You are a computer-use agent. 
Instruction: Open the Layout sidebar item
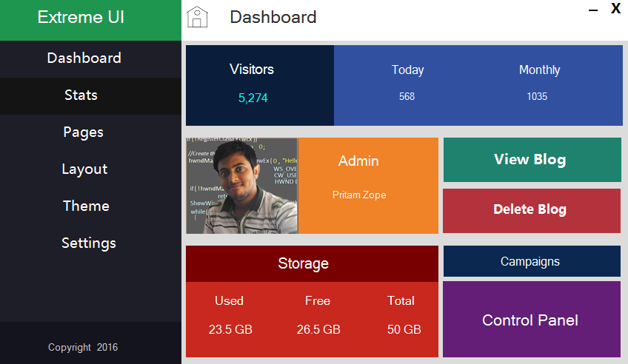84,169
